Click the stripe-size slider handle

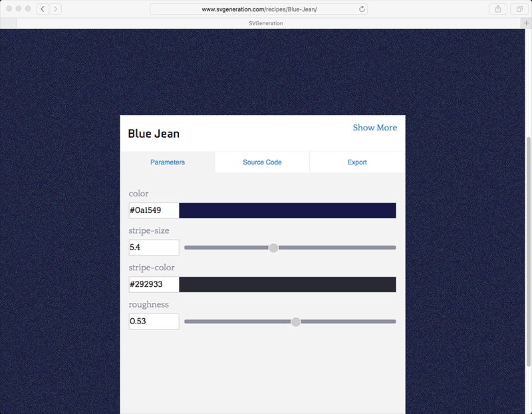273,248
